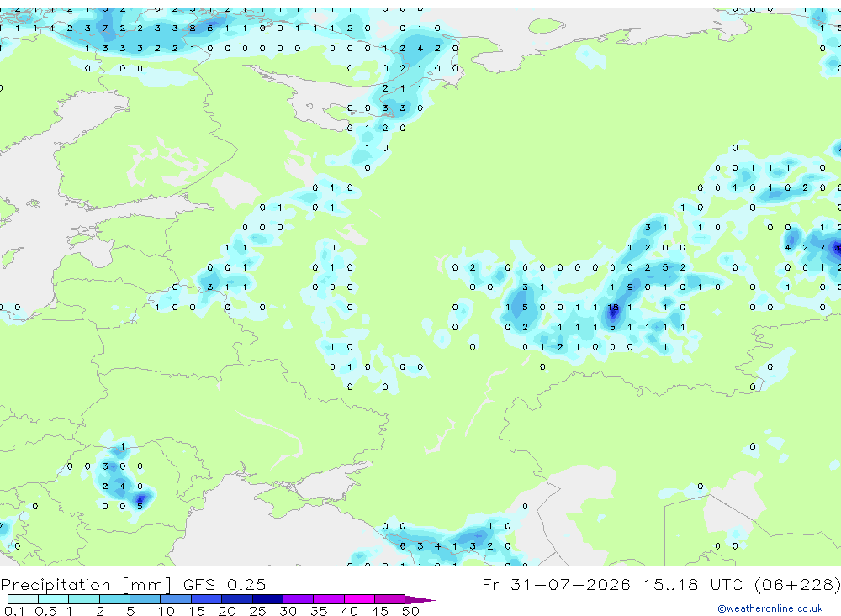Click the '6' precipitation value at bottom
The width and height of the screenshot is (841, 616).
[x=403, y=546]
